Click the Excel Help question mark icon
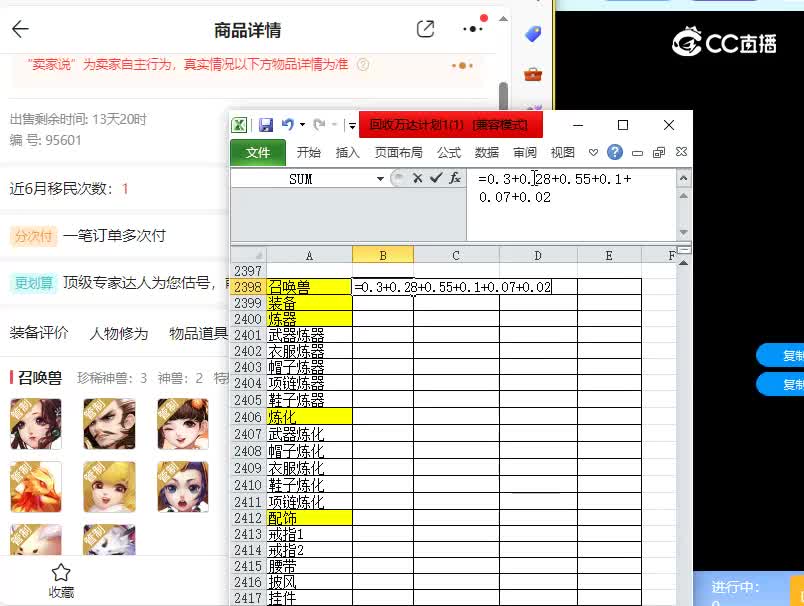Image resolution: width=804 pixels, height=606 pixels. coord(614,152)
